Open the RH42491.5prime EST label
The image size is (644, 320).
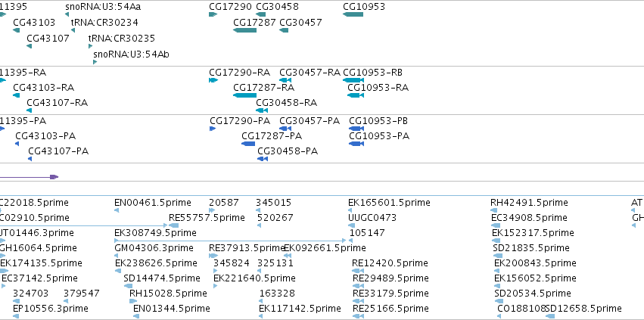(529, 203)
